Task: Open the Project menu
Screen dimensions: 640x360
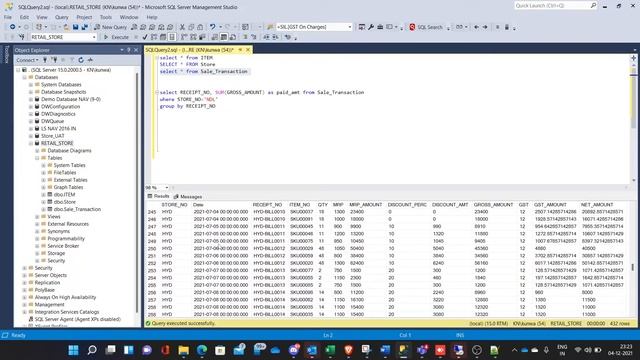Action: [x=84, y=17]
